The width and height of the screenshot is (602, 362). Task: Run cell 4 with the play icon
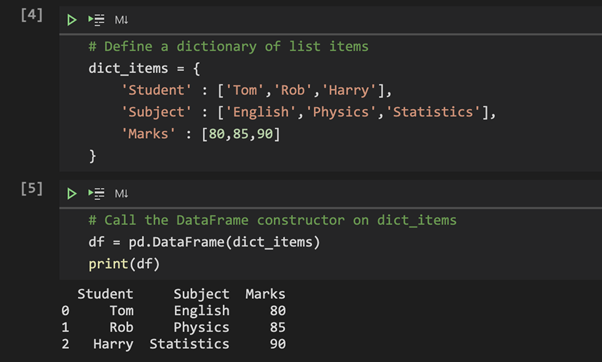(x=71, y=20)
